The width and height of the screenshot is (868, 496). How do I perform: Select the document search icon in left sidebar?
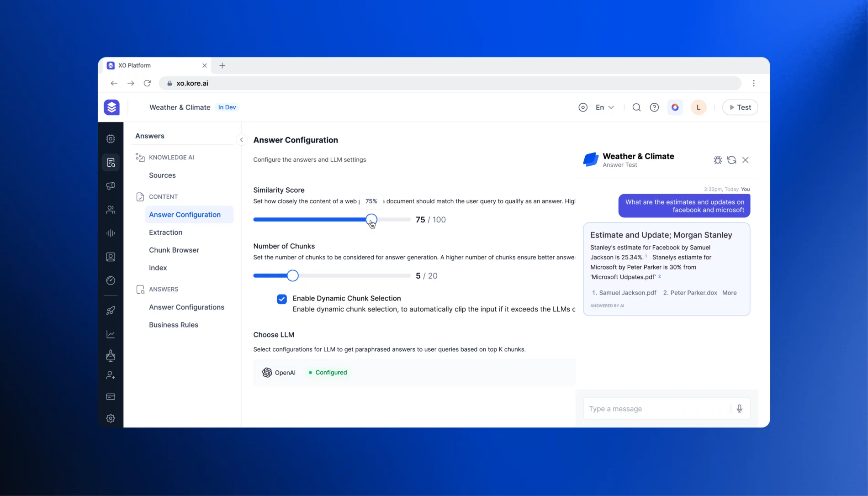(111, 163)
